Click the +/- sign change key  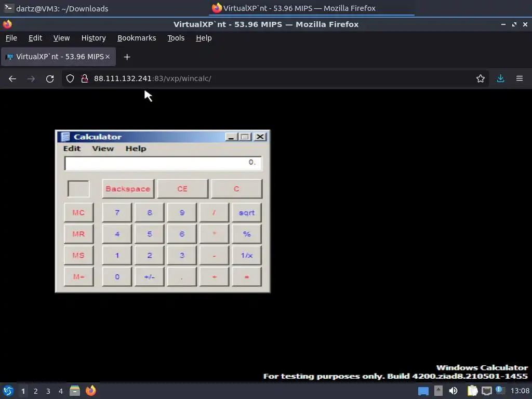coord(149,276)
